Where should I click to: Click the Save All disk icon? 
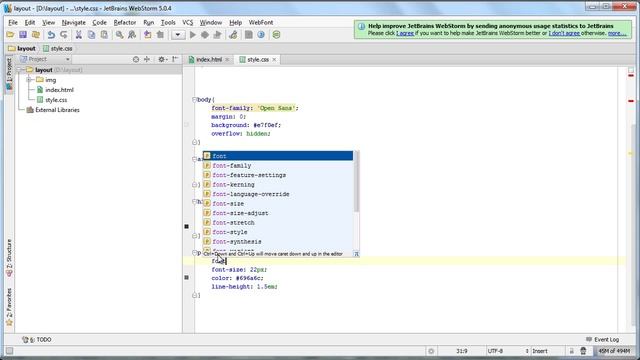23,35
